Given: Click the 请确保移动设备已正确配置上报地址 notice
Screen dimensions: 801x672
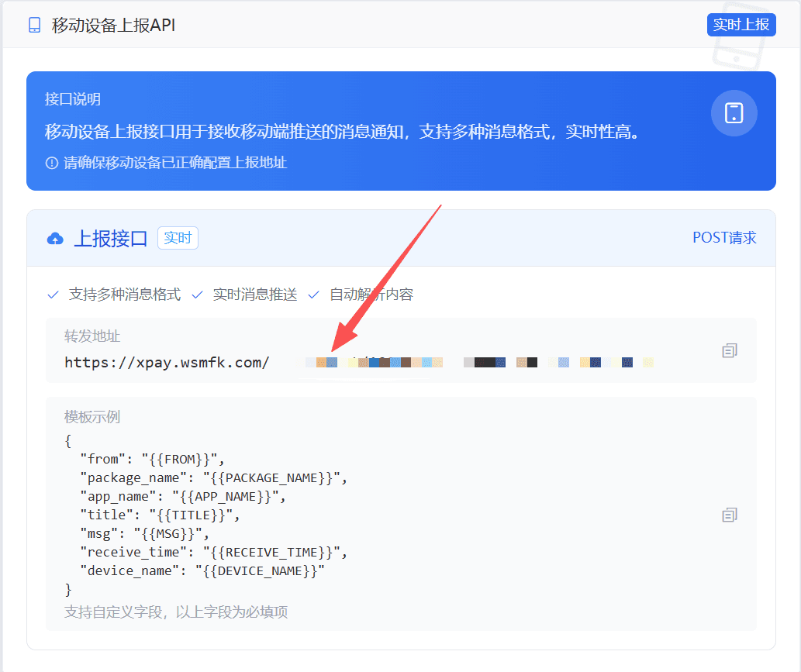Looking at the screenshot, I should pyautogui.click(x=175, y=163).
